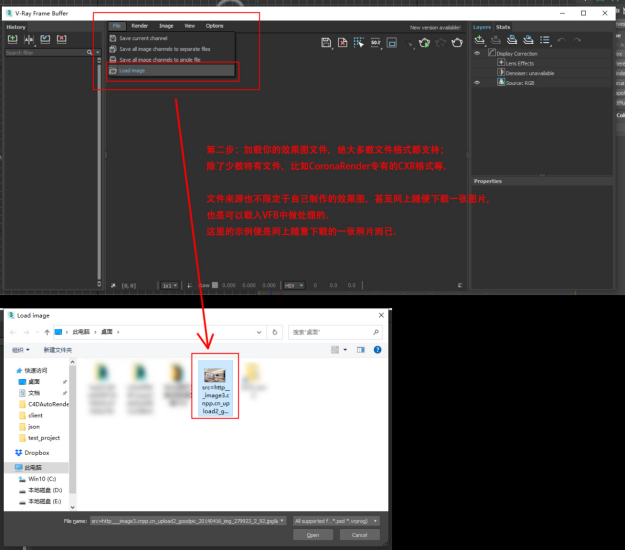Image resolution: width=625 pixels, height=550 pixels.
Task: Switch to the Stats tab
Action: pyautogui.click(x=503, y=27)
